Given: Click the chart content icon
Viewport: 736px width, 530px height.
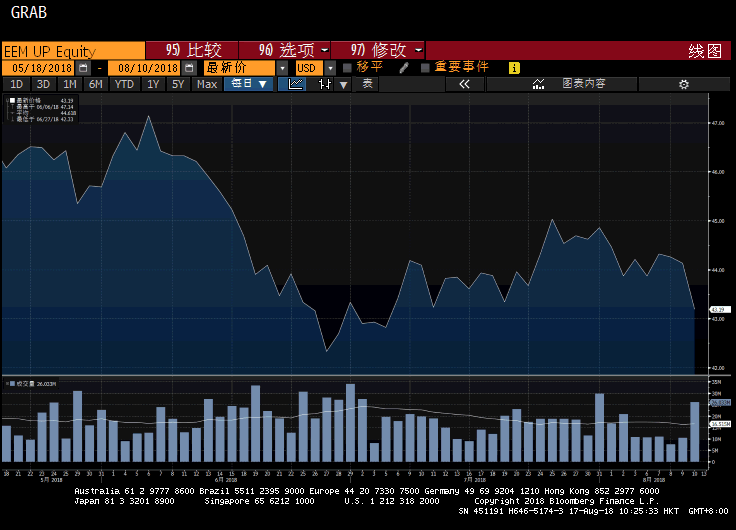Looking at the screenshot, I should 538,84.
